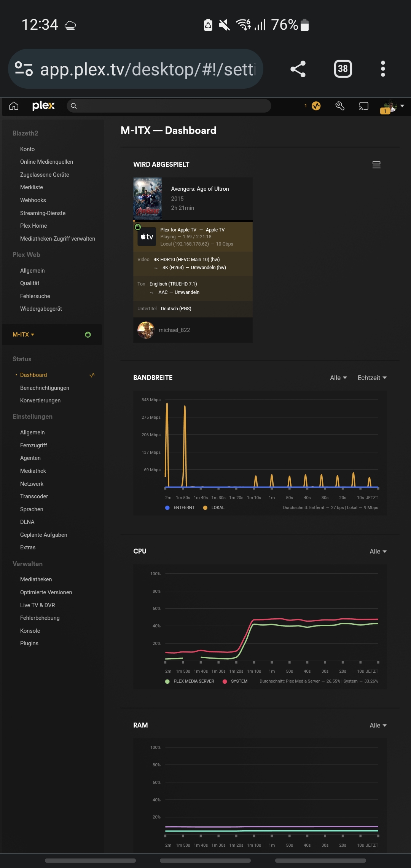The image size is (411, 868).
Task: Tap the site settings icon in address bar
Action: pos(24,69)
